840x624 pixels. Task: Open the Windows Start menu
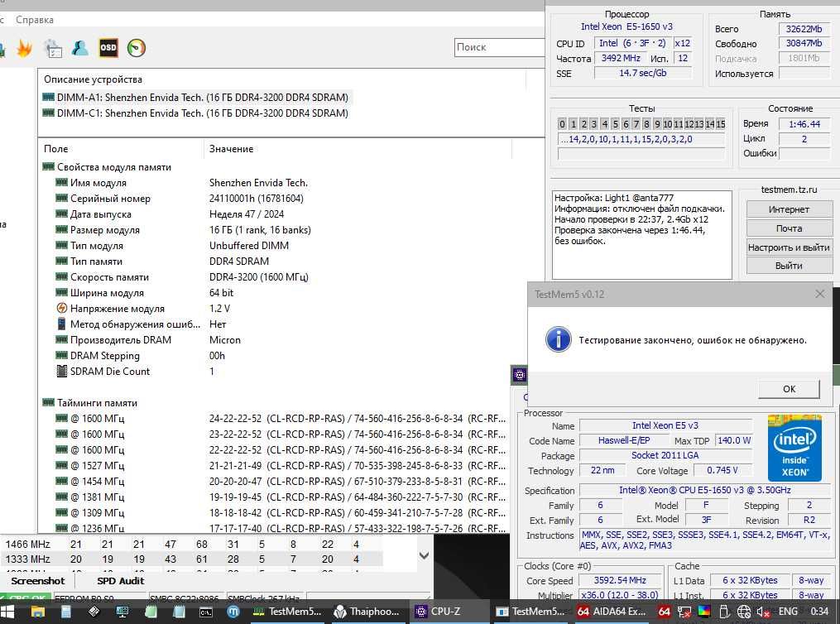point(7,612)
